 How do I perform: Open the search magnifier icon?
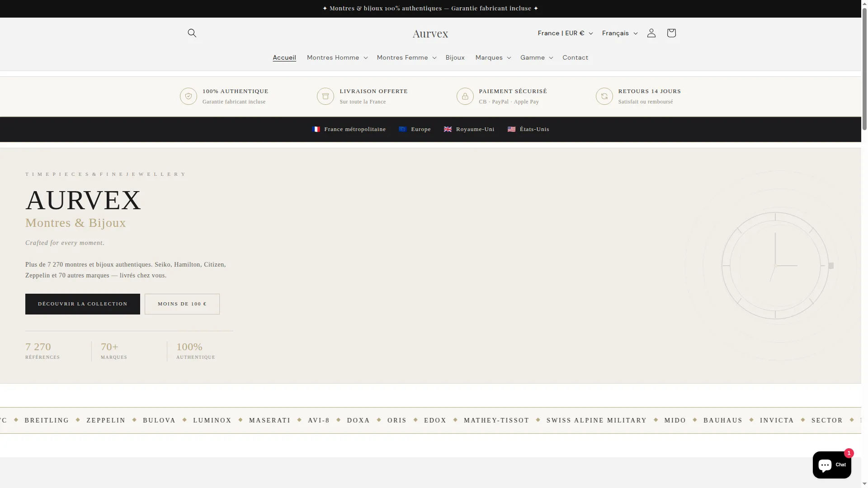192,33
